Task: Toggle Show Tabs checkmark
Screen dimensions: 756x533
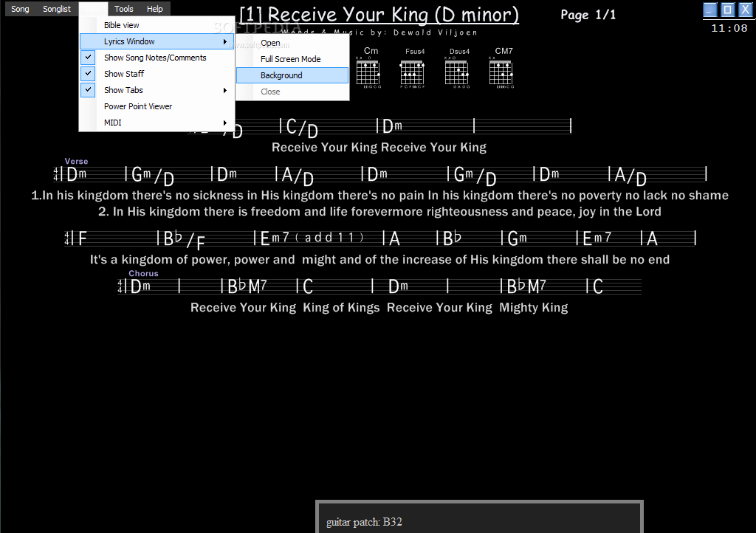Action: click(x=88, y=90)
